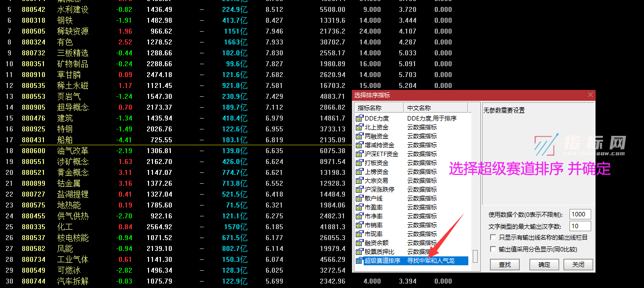
Task: Sort by 指标名称 column header
Action: (379, 108)
